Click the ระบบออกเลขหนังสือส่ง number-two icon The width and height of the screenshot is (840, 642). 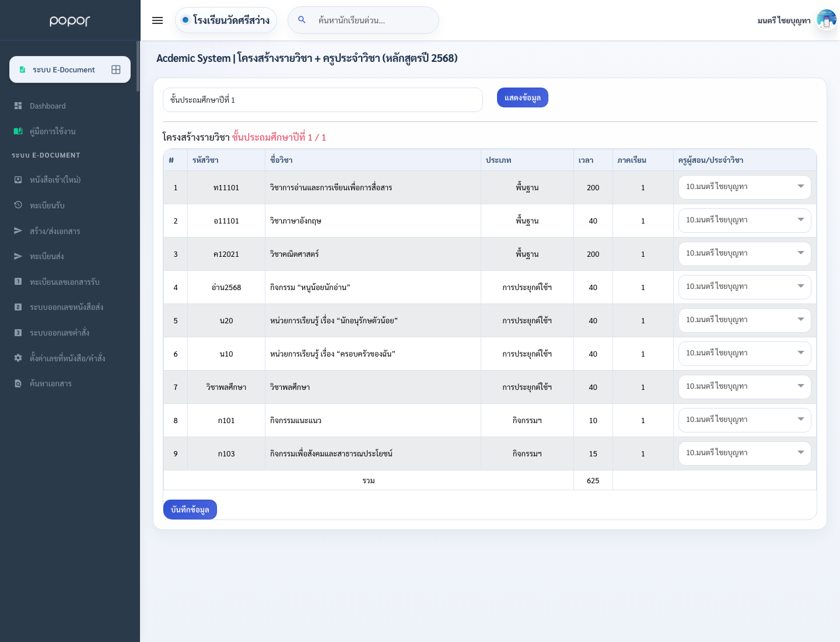point(18,307)
